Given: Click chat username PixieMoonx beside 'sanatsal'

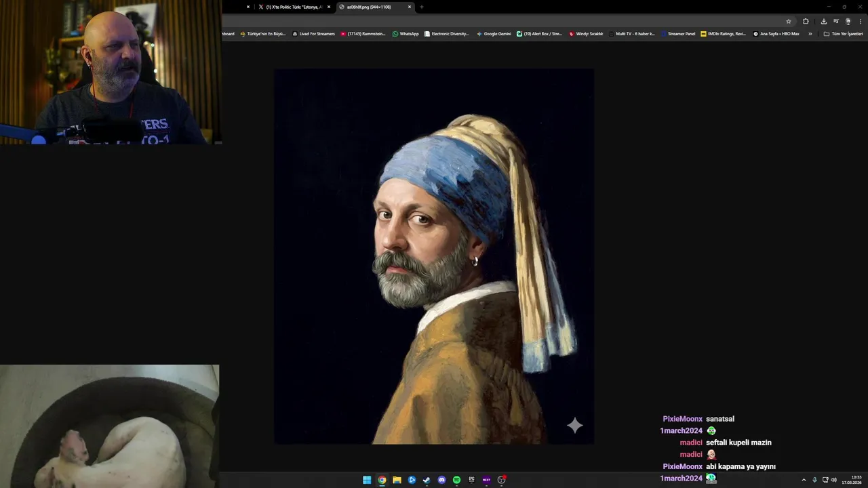Looking at the screenshot, I should click(682, 419).
